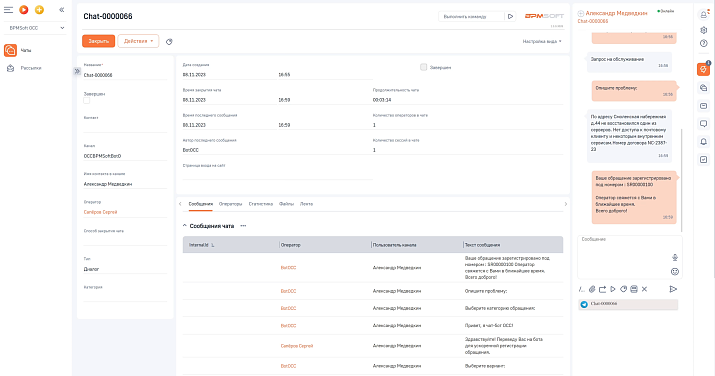
Task: Click the Название field with Chat-0000066
Action: [125, 75]
